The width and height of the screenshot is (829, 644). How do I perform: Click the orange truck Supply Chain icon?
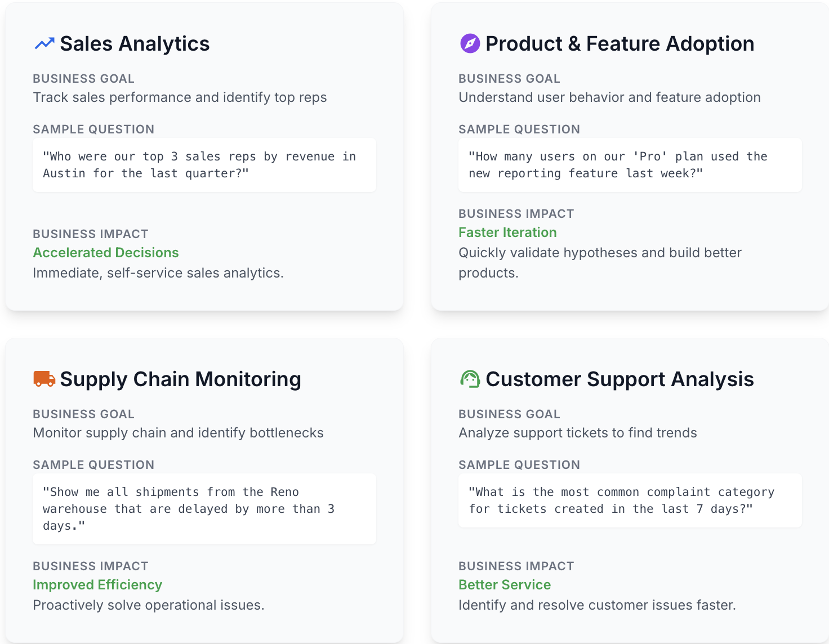point(44,379)
